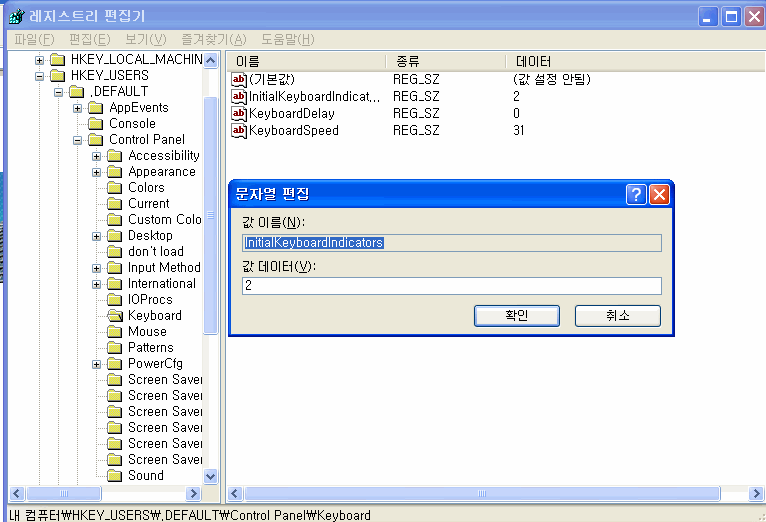766x522 pixels.
Task: Click the IOProcs folder icon
Action: [115, 300]
